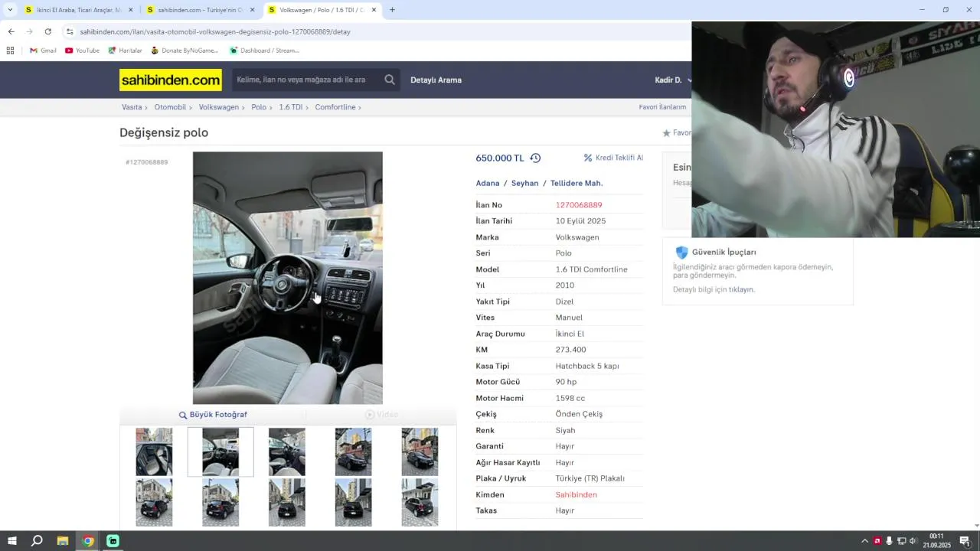The width and height of the screenshot is (980, 551).
Task: Switch to the İkinci El Araba tab
Action: click(x=79, y=10)
